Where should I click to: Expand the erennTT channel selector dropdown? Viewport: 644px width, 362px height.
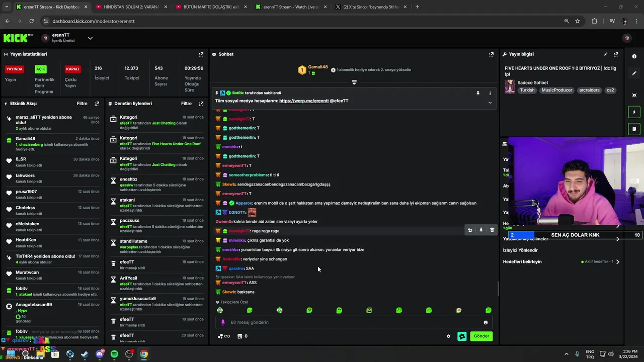[90, 38]
